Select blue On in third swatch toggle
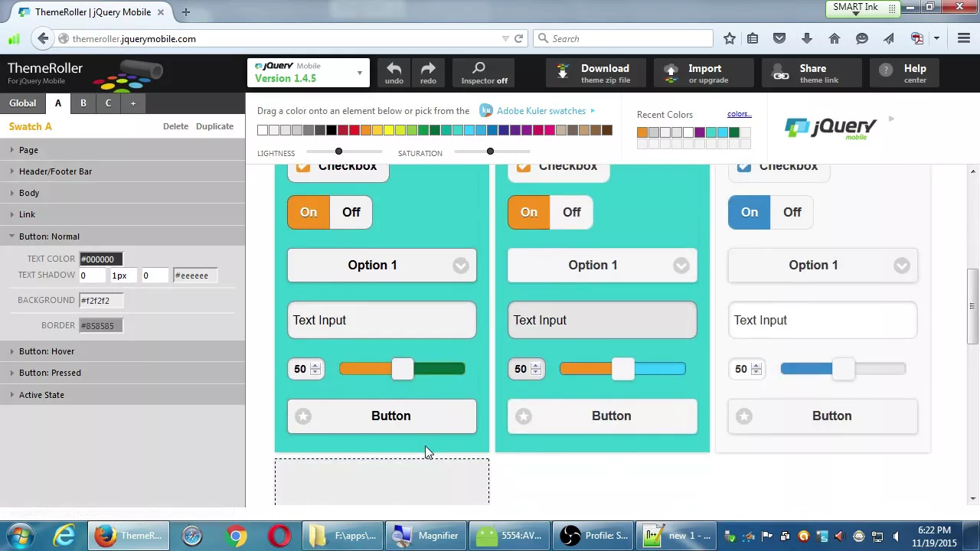Viewport: 980px width, 551px height. [x=750, y=212]
